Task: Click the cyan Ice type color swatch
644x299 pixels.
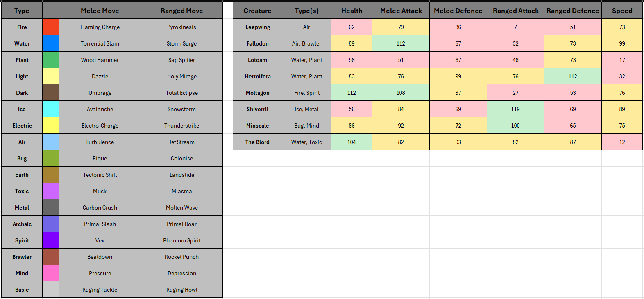Action: 50,109
